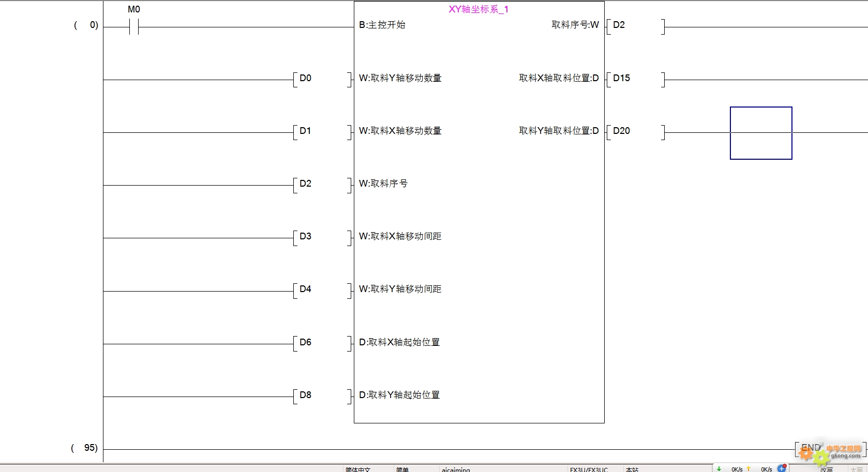868x472 pixels.
Task: Select output operand D20 for 取料Y轴取料位置
Action: click(x=636, y=132)
